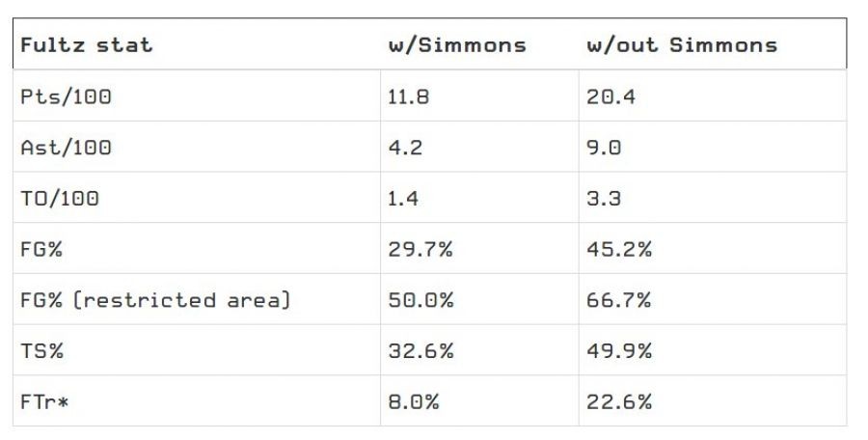
Task: Click the 50.0% restricted area cell
Action: click(420, 300)
